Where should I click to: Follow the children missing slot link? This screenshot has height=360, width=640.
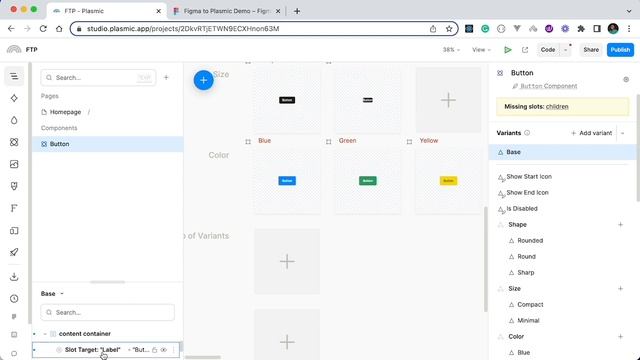pyautogui.click(x=557, y=107)
